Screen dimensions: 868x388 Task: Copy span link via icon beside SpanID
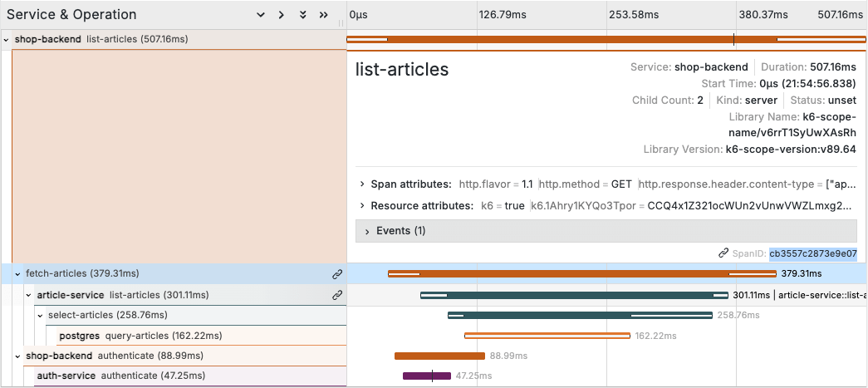point(724,253)
